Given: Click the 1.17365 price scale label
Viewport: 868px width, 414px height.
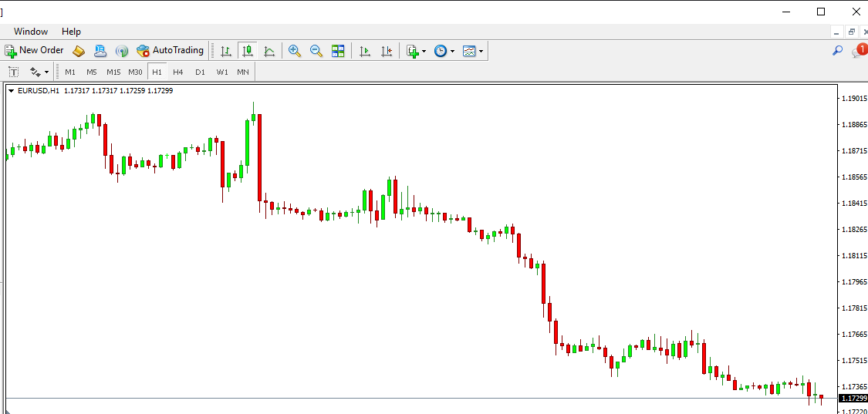Looking at the screenshot, I should [x=853, y=386].
